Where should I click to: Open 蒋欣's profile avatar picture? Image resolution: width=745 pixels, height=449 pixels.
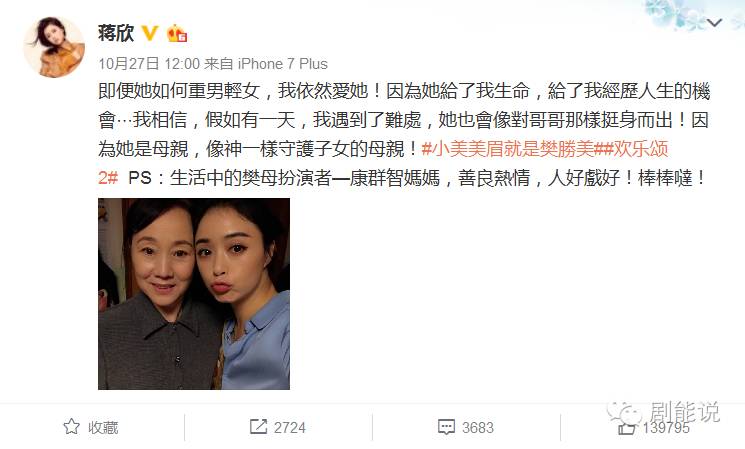coord(54,47)
